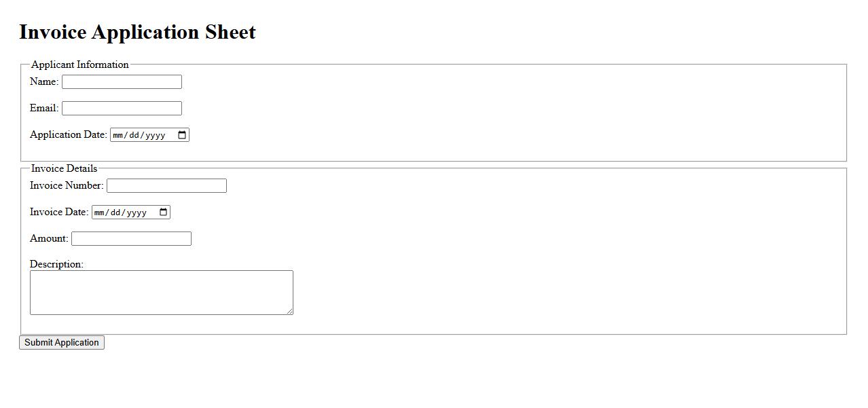Click the "Description:" label

(x=56, y=264)
